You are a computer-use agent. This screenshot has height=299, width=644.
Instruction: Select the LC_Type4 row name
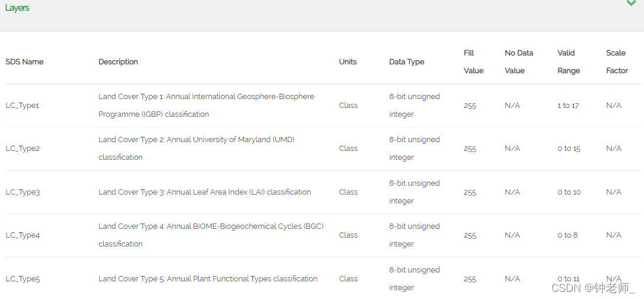(x=23, y=235)
